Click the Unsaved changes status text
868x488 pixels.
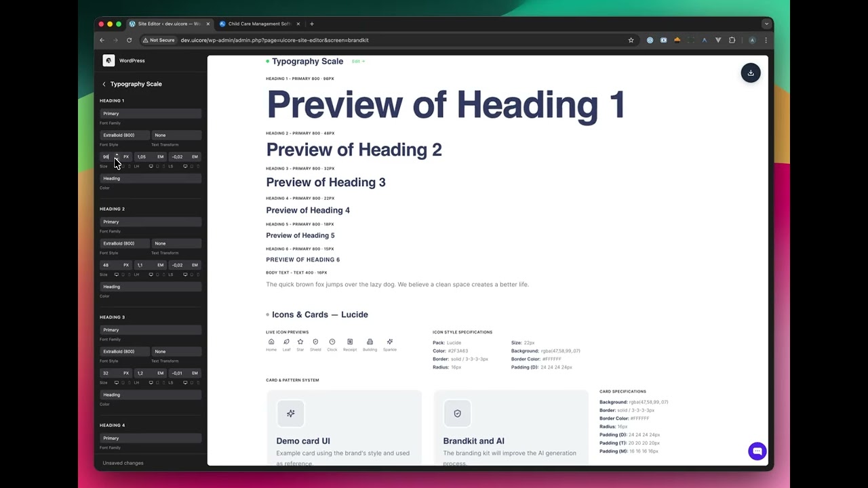[x=123, y=463]
